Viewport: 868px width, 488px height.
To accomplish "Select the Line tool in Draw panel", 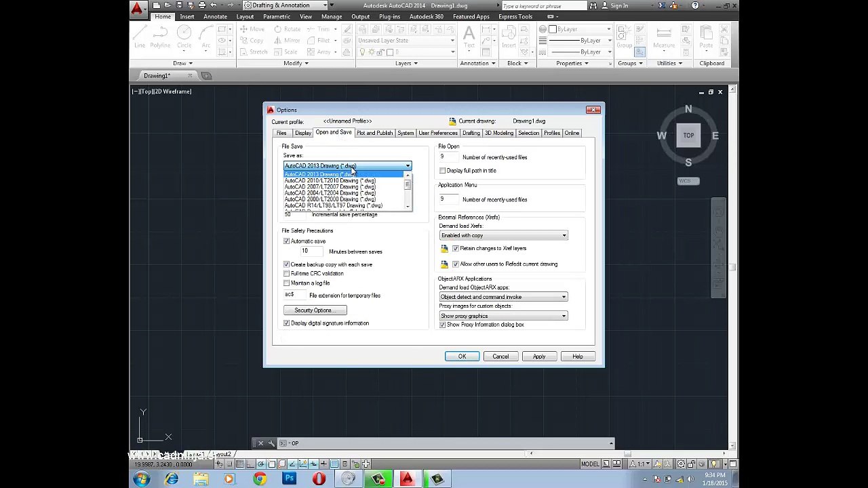I will 140,37.
